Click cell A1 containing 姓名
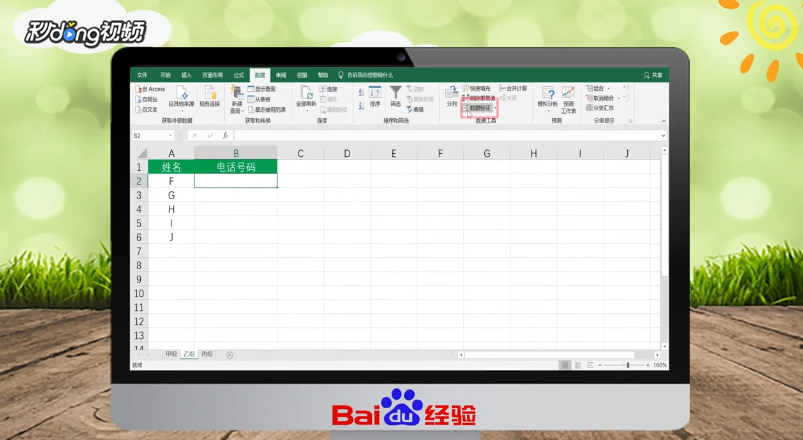The height and width of the screenshot is (440, 803). (x=171, y=167)
